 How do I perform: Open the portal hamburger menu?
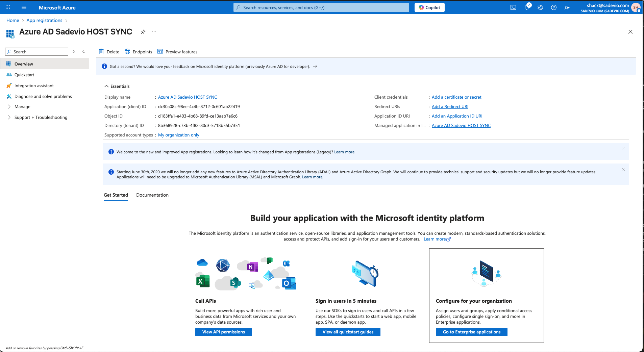[x=24, y=7]
